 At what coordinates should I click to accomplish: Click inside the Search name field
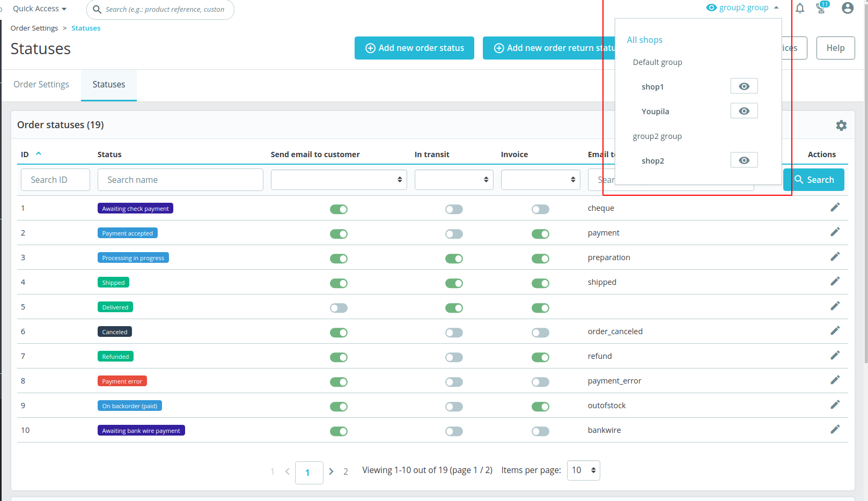[180, 179]
